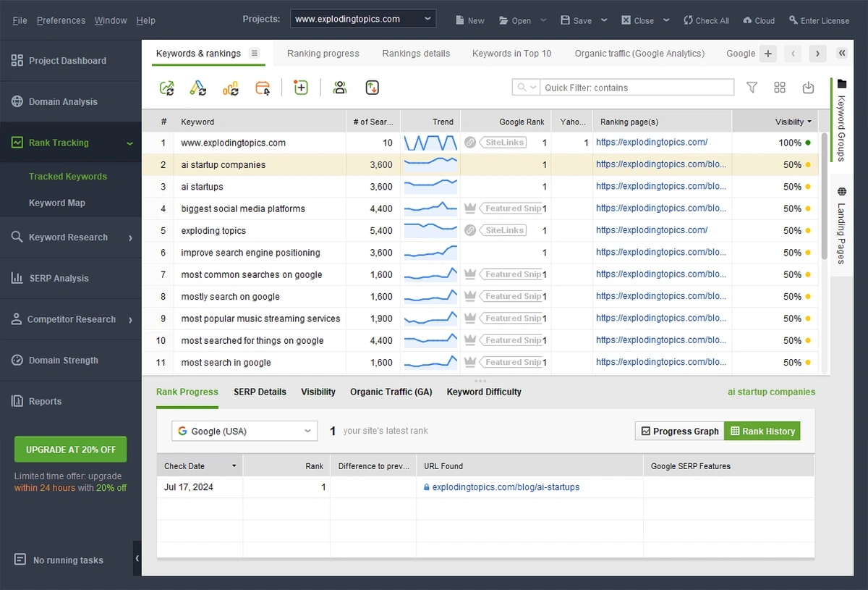Expand the Save button dropdown arrow

(x=605, y=20)
